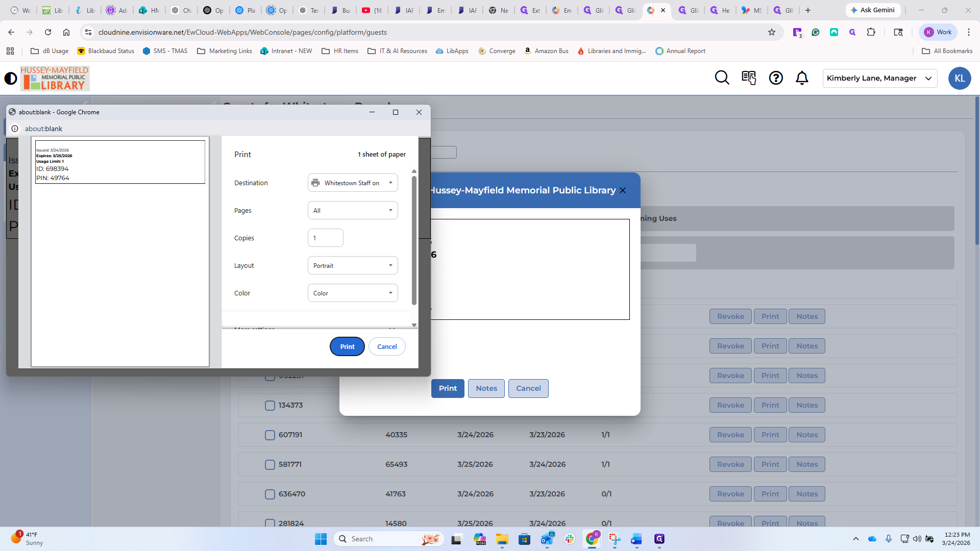Tick the checkbox for guest 636470
The height and width of the screenshot is (551, 980).
pos(270,494)
